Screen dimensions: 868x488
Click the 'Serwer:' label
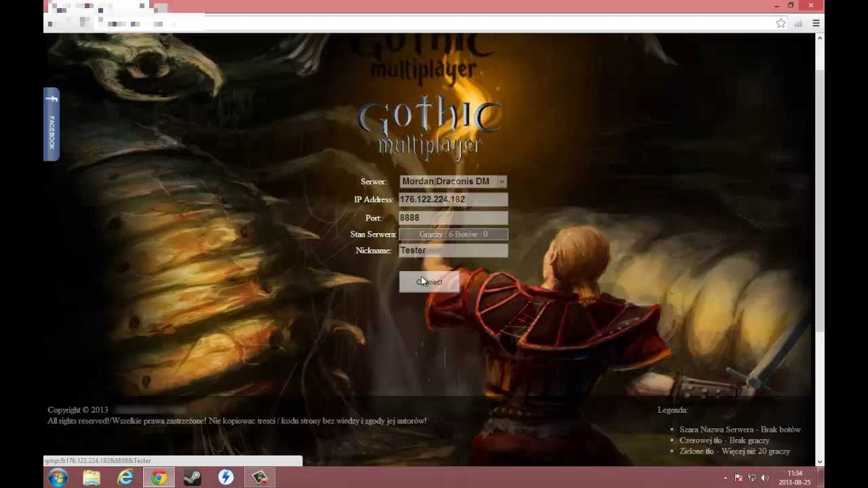click(x=374, y=182)
